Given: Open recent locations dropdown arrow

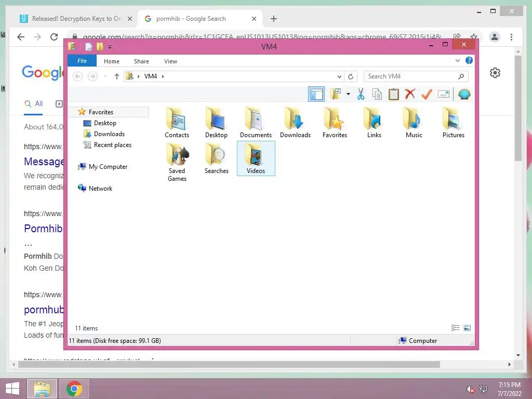Looking at the screenshot, I should click(105, 76).
